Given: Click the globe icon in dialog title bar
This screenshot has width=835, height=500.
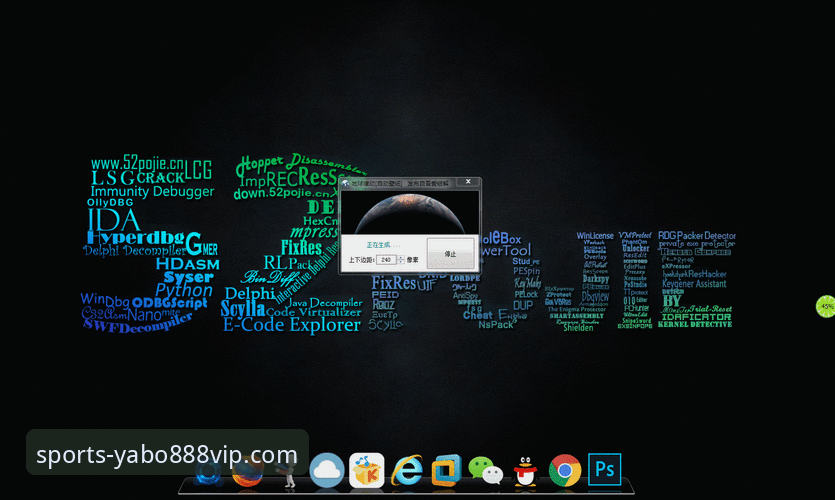Looking at the screenshot, I should (346, 183).
